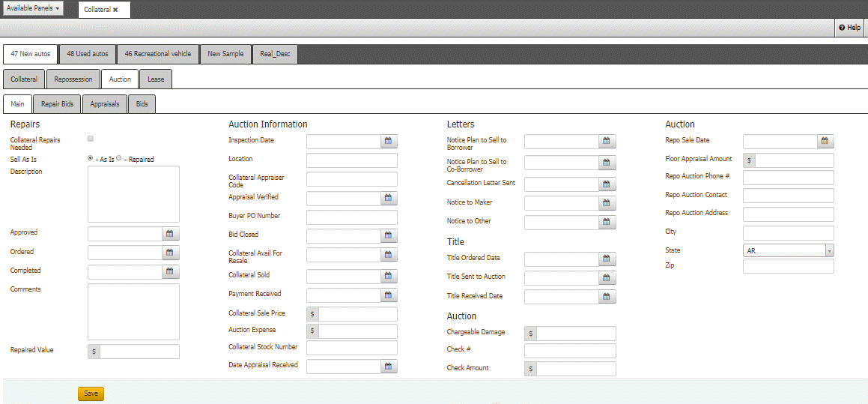
Task: Select the Repaired radio option
Action: click(x=119, y=158)
